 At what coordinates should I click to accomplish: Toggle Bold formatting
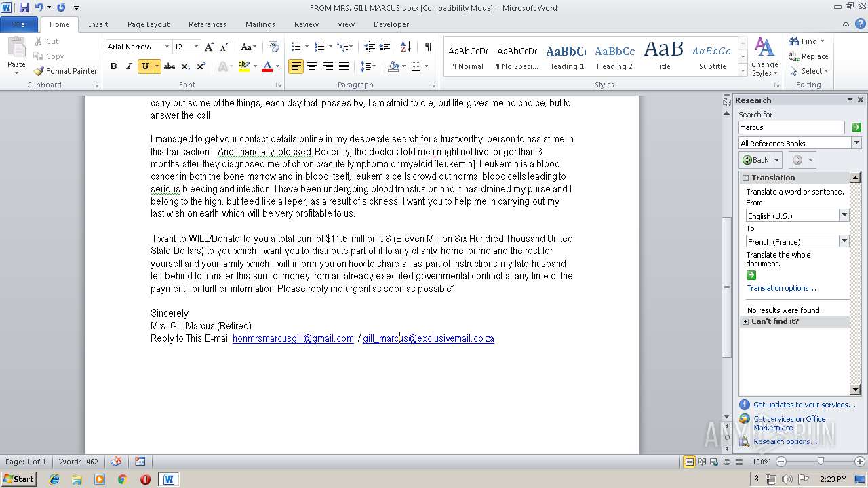(113, 66)
